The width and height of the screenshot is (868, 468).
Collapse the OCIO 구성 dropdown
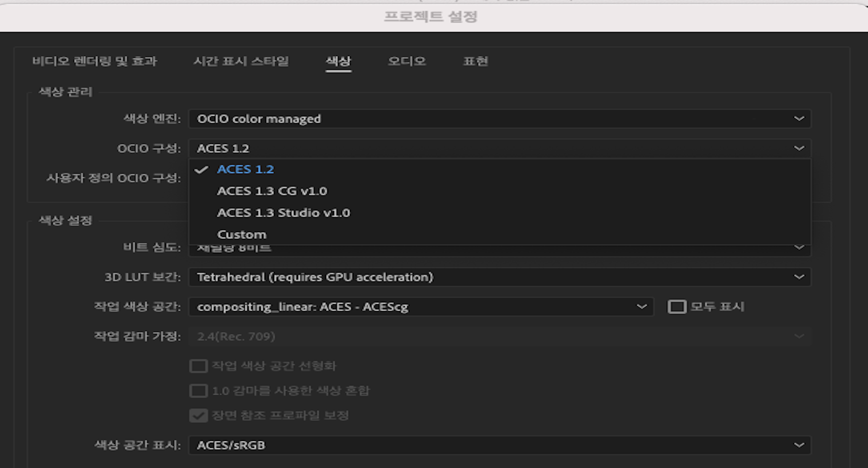click(x=799, y=148)
